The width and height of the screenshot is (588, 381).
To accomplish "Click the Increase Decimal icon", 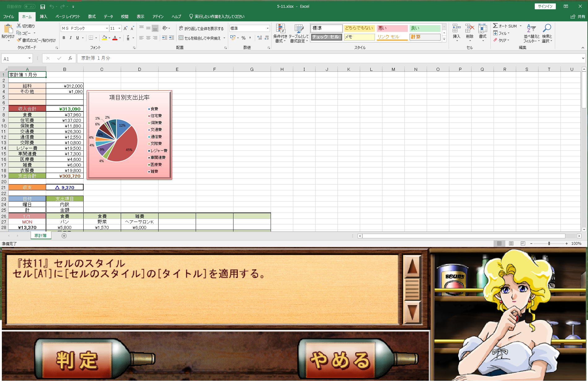I will coord(259,38).
